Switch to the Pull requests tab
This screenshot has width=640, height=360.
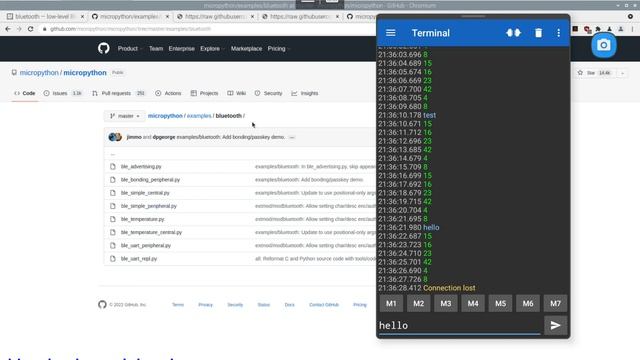tap(118, 93)
